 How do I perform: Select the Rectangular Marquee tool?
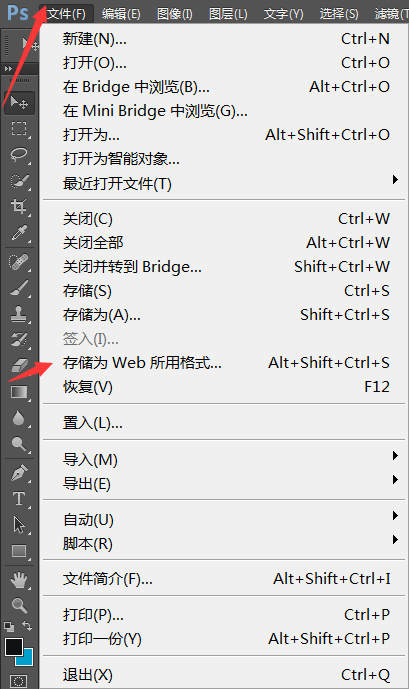pos(18,129)
